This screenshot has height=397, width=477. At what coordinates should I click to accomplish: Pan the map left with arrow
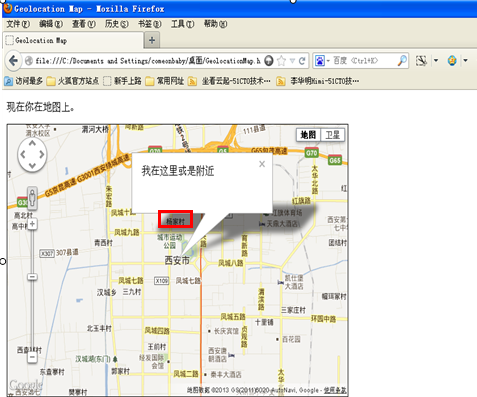point(23,154)
